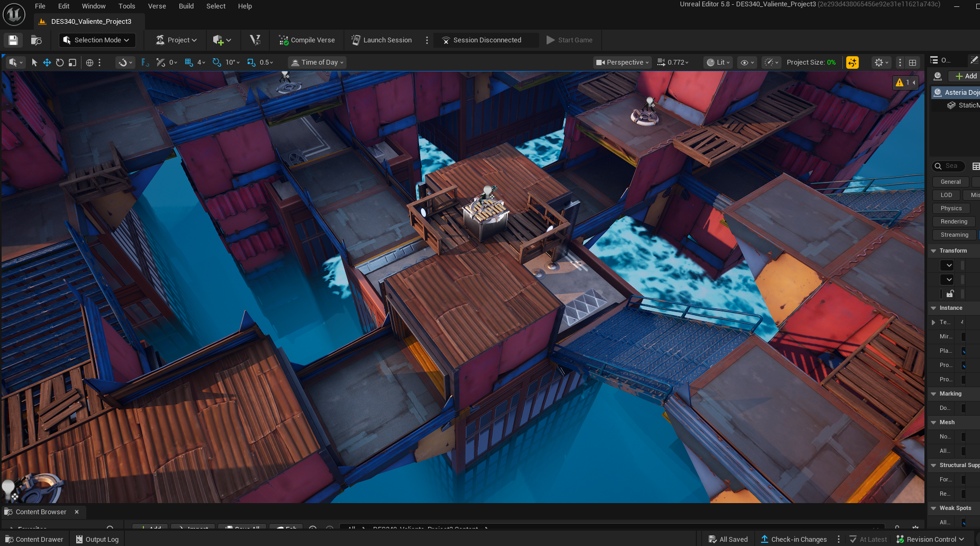Screen dimensions: 980x546
Task: Select the Translate (move) tool
Action: [x=47, y=62]
